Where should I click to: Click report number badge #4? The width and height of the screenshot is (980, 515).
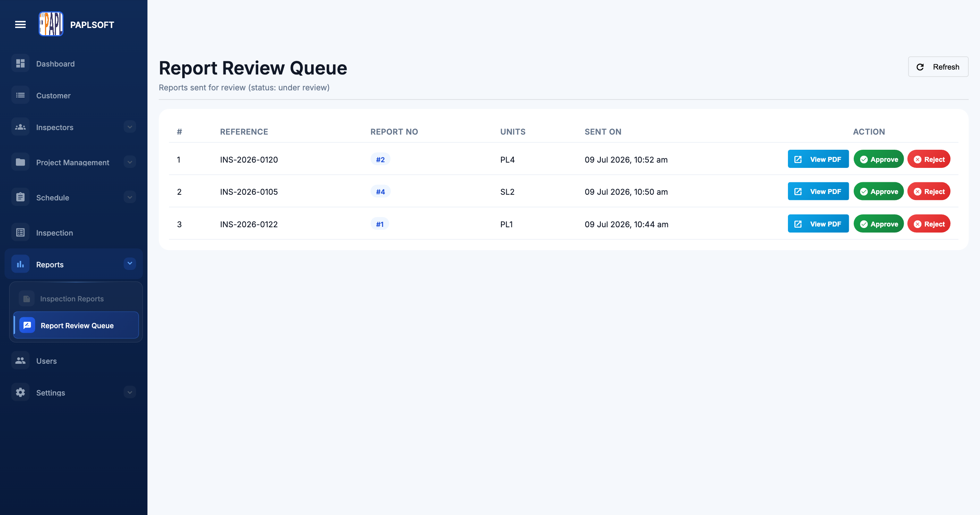coord(380,192)
